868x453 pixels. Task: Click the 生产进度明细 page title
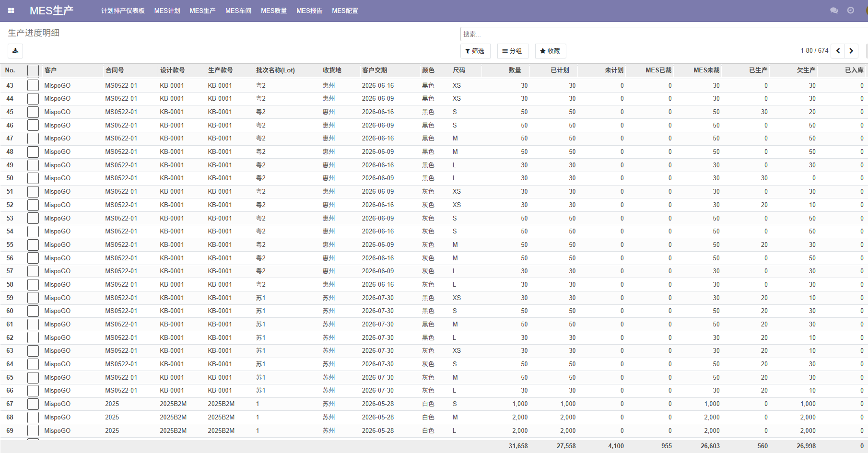(34, 33)
